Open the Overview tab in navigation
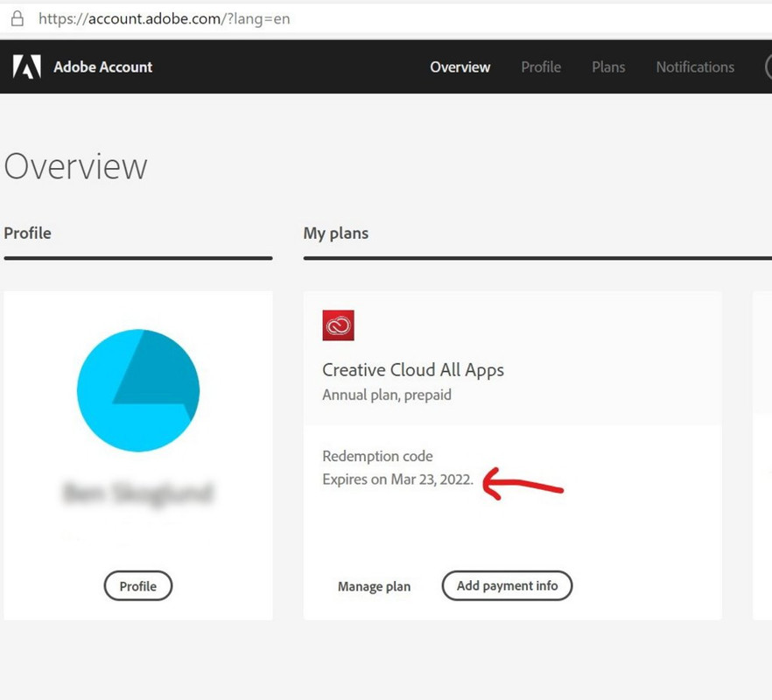772x700 pixels. point(460,67)
